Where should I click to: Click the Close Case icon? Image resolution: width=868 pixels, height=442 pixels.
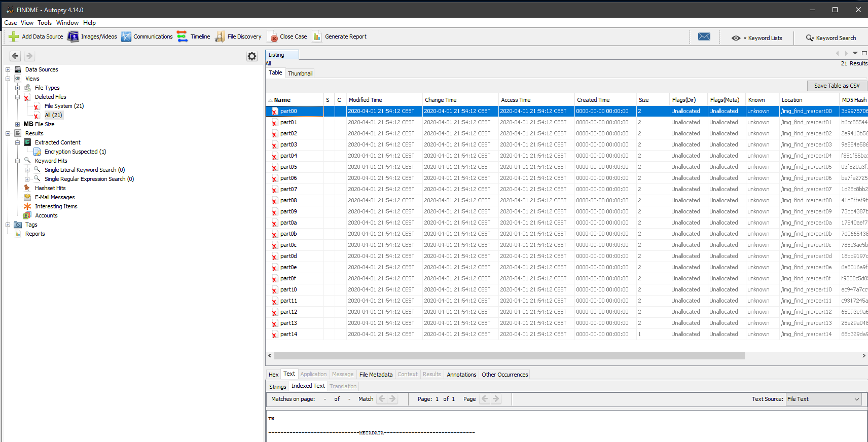click(x=273, y=36)
